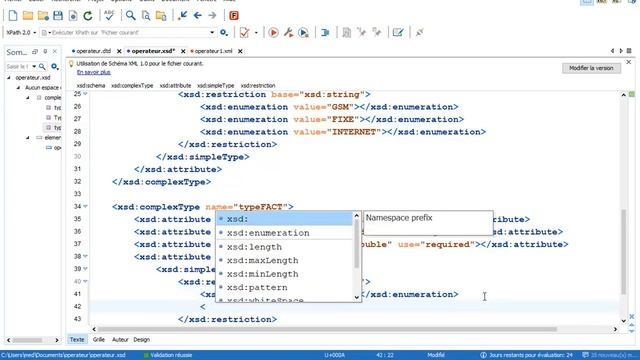
Task: Click the tab list right arrow
Action: coord(621,51)
